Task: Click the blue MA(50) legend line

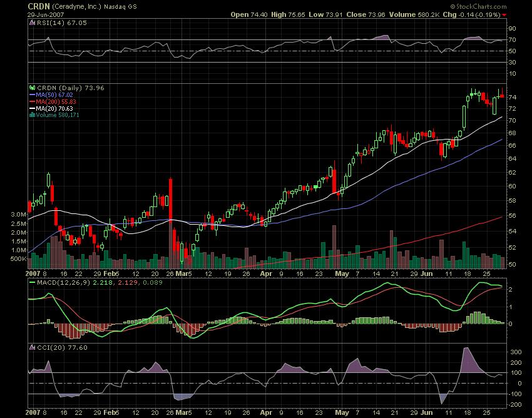Action: pos(33,95)
